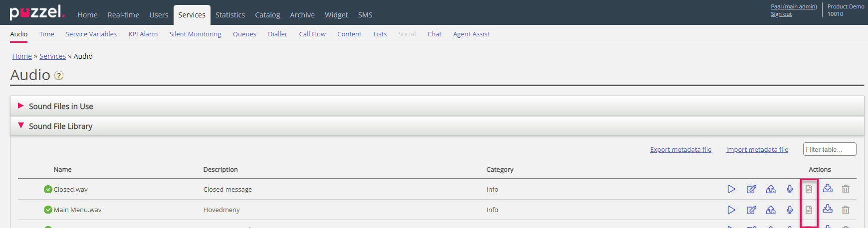Open the Audio help question mark

click(x=59, y=76)
